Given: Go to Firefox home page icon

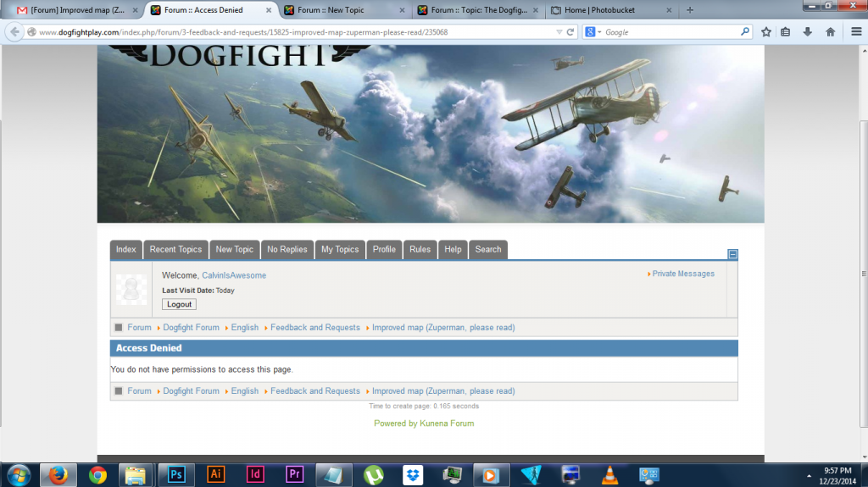Looking at the screenshot, I should (830, 31).
